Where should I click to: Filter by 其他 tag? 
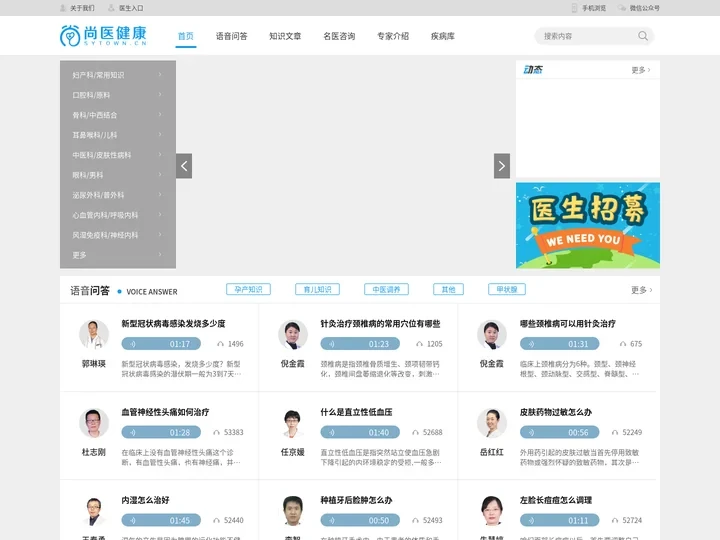[x=449, y=289]
